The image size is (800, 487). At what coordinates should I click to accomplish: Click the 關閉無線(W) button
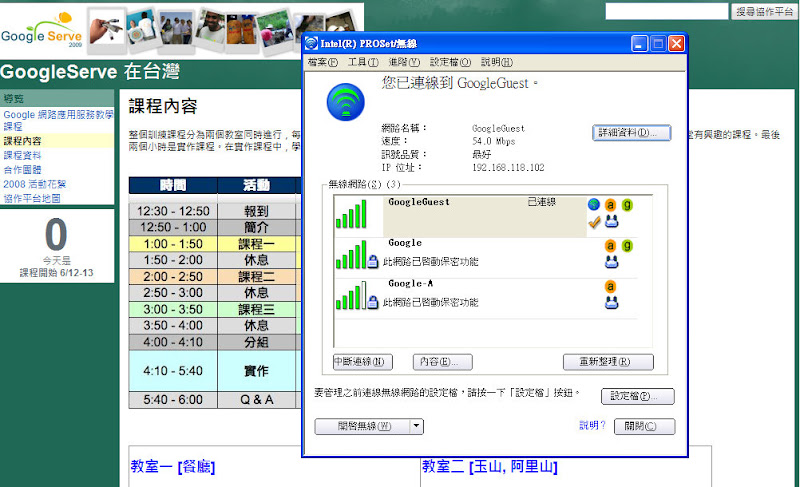[x=363, y=426]
